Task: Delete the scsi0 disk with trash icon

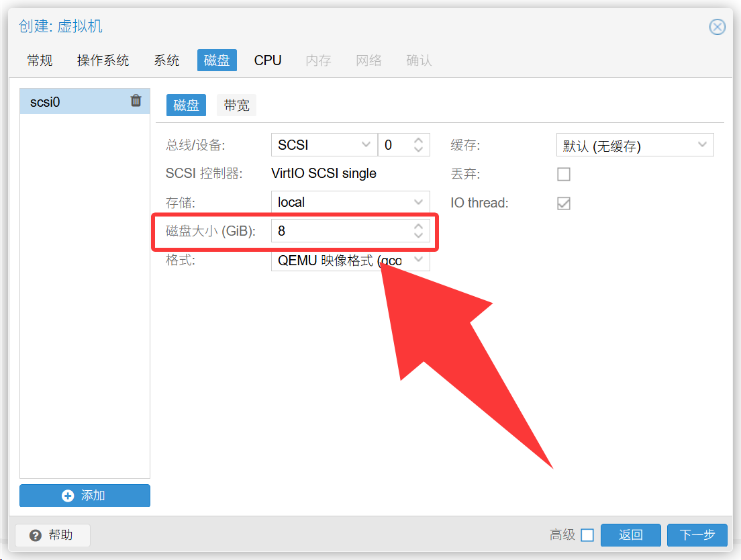Action: pos(136,101)
